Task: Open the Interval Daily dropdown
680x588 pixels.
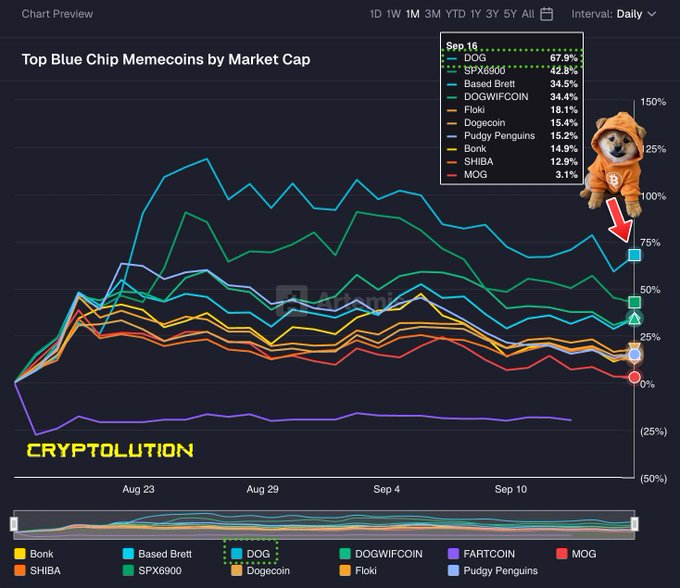Action: [x=614, y=14]
